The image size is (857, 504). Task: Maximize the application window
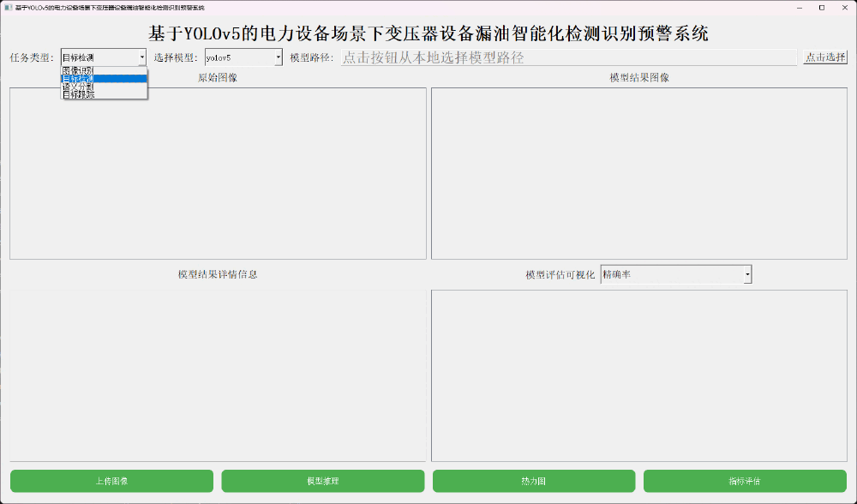[x=822, y=8]
